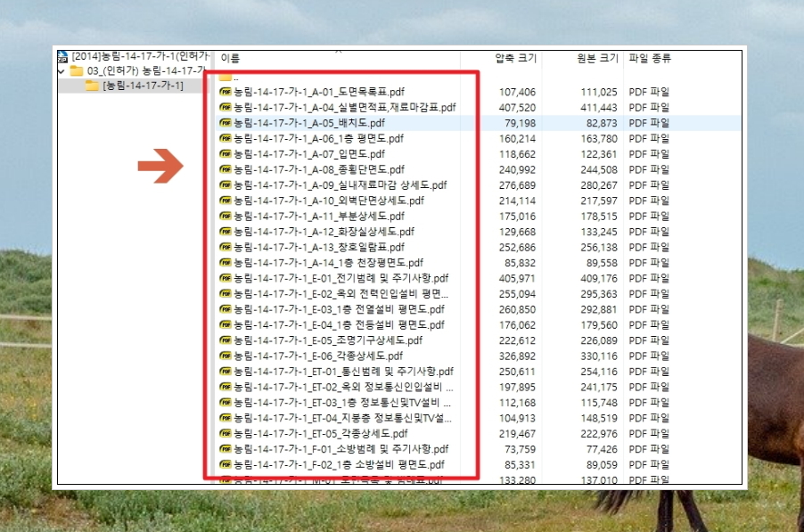The height and width of the screenshot is (532, 804).
Task: Click PDF icon of A-13_창호일람표.pdf
Action: coord(226,247)
